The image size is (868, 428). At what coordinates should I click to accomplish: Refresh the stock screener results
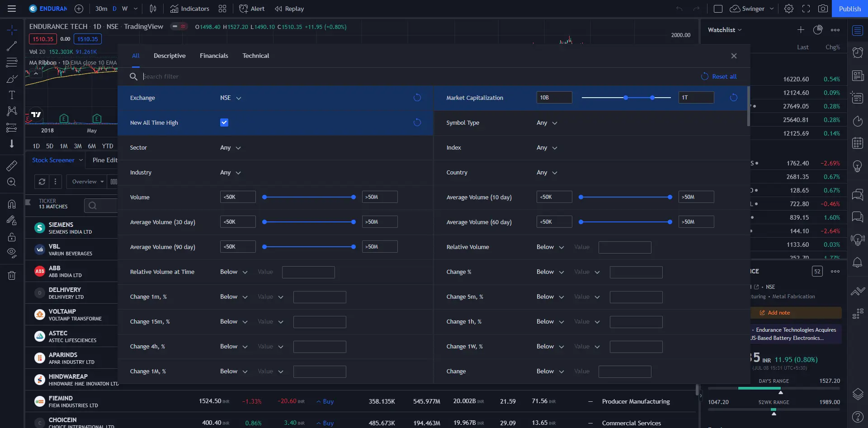pyautogui.click(x=42, y=182)
